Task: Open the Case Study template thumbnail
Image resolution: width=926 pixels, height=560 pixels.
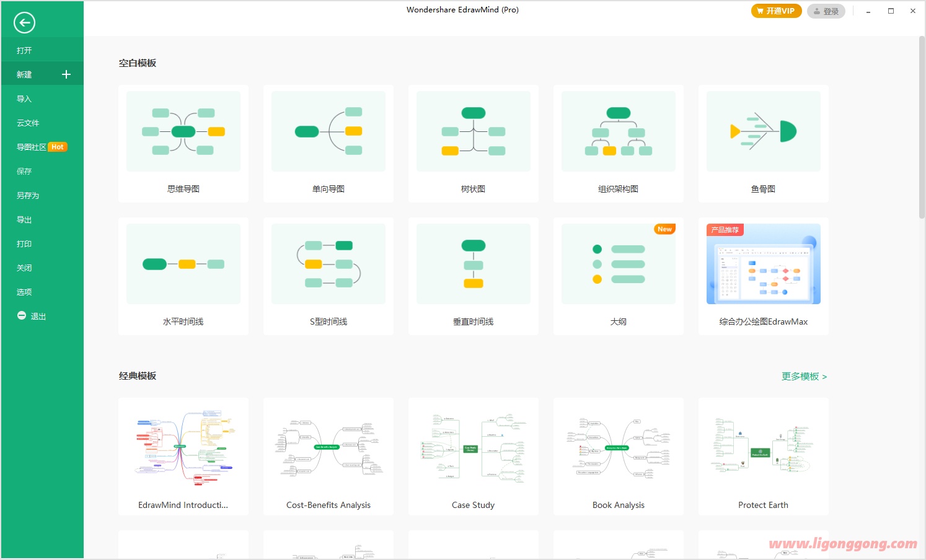Action: pyautogui.click(x=474, y=447)
